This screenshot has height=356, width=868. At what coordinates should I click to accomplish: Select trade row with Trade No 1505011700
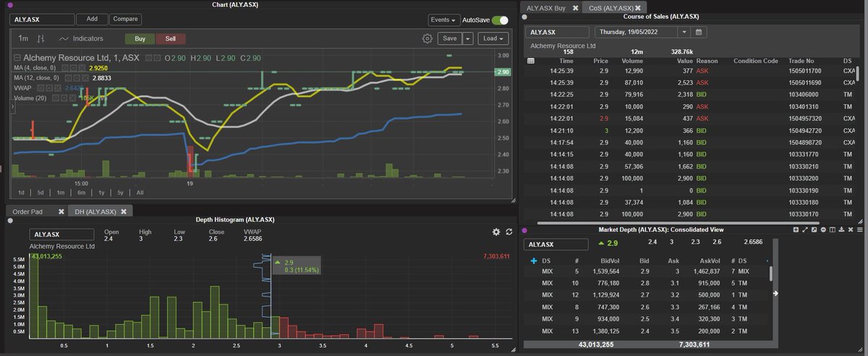(690, 72)
